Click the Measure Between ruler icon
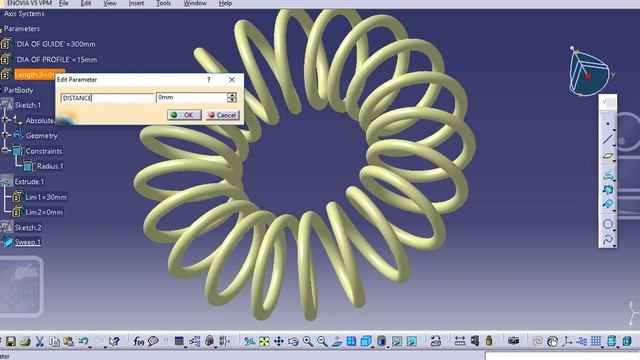This screenshot has height=360, width=640. (460, 341)
